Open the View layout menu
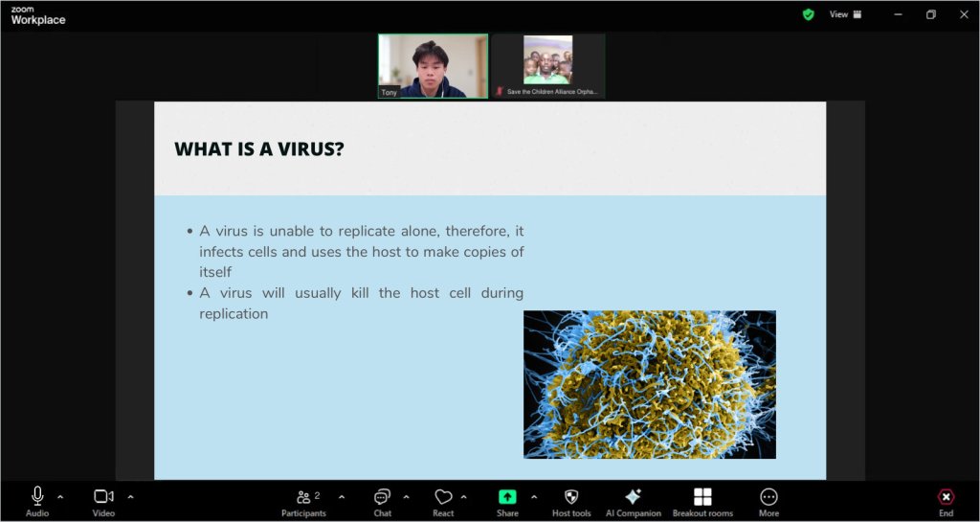The image size is (980, 522). pos(845,14)
